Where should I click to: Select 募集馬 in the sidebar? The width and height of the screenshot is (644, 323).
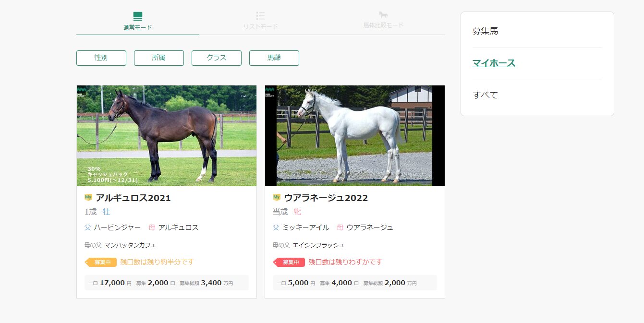(x=486, y=31)
